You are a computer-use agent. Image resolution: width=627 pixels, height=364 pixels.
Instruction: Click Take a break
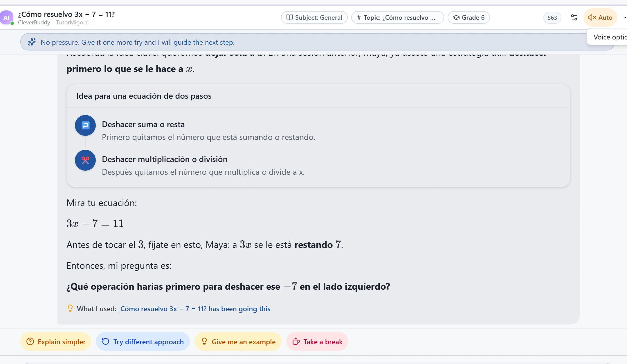pyautogui.click(x=317, y=342)
